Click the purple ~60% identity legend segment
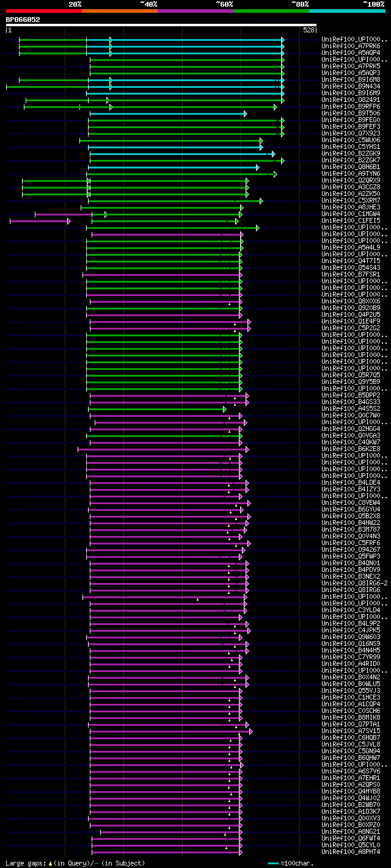391x868 pixels. (195, 10)
